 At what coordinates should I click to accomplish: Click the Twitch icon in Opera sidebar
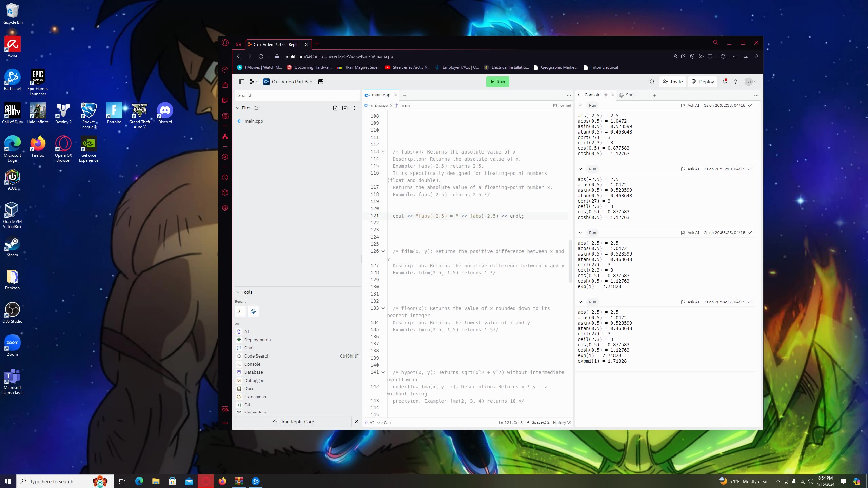[225, 100]
